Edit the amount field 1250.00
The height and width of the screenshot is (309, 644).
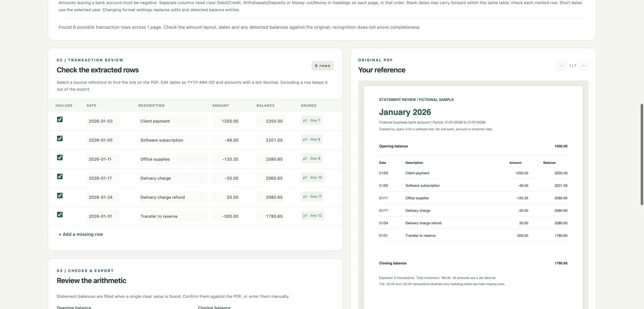pos(227,121)
